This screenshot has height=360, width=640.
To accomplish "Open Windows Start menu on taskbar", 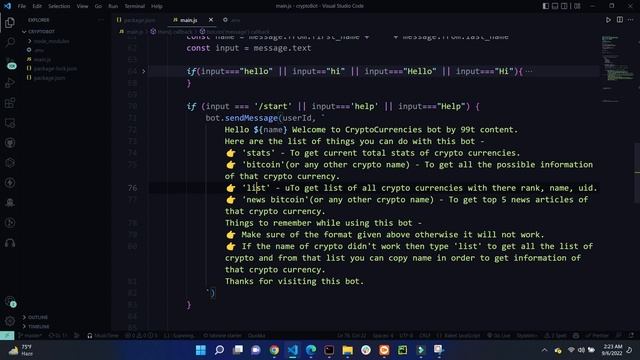I will (x=200, y=350).
